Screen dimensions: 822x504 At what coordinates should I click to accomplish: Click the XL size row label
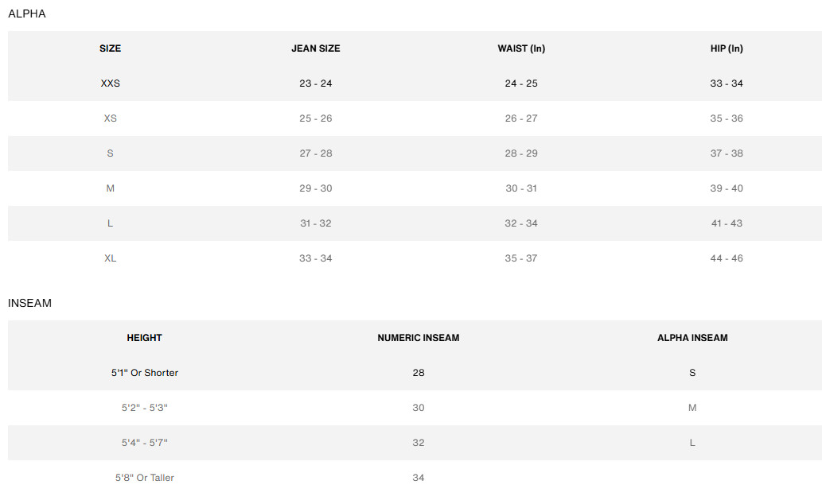point(111,258)
